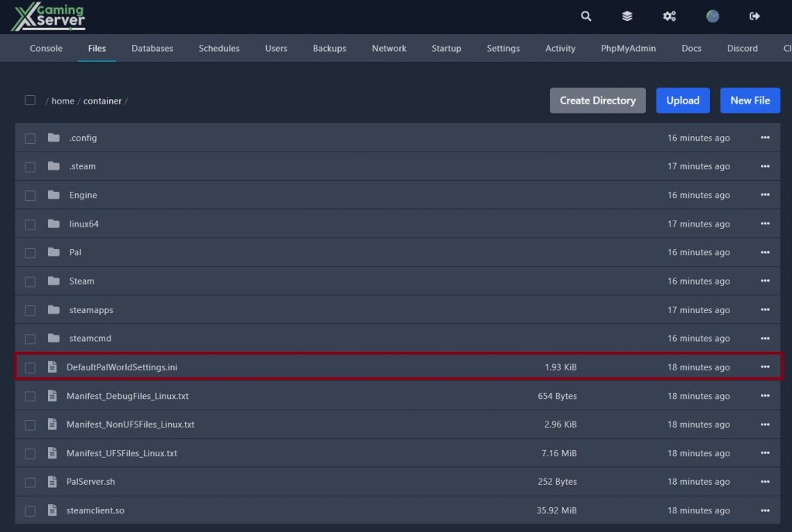
Task: Select the checkbox next to DefaultPalWorldSettings.ini
Action: pos(30,367)
